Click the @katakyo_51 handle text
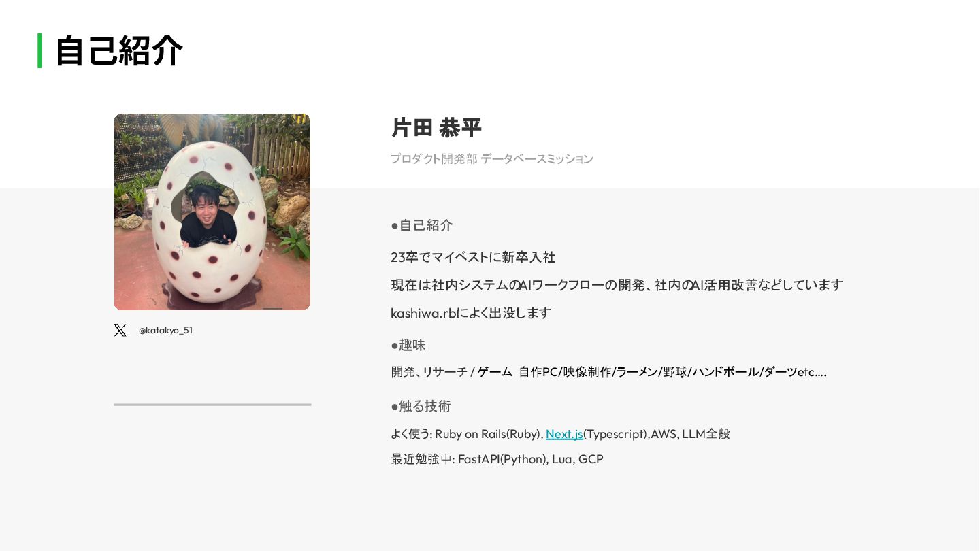 point(165,331)
